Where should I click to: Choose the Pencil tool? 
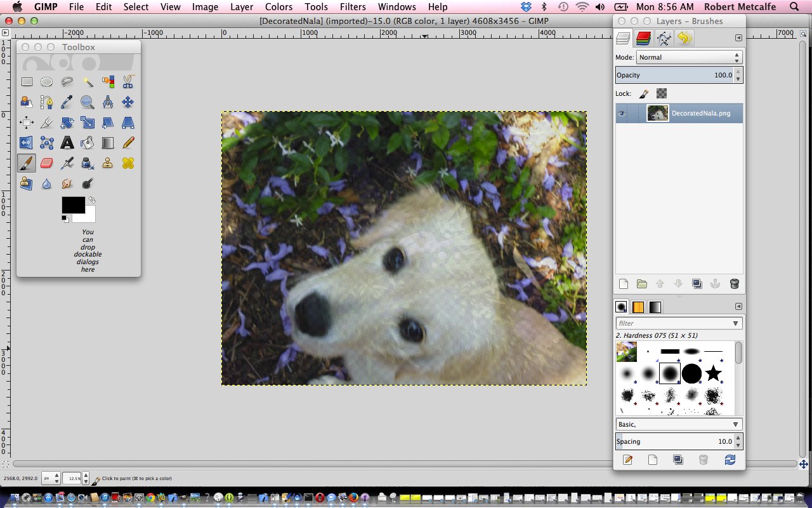[x=128, y=143]
